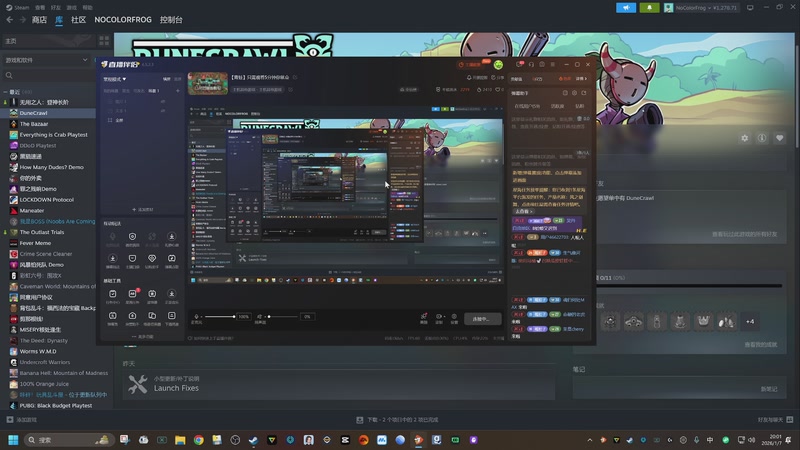
Task: Click the Steam Big Picture monitor icon
Action: [x=749, y=8]
